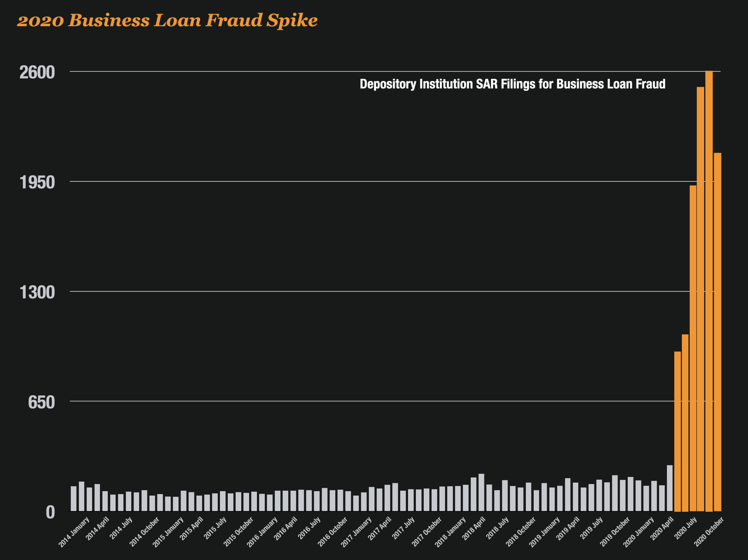748x560 pixels.
Task: Click the y-axis label 1300
Action: 37,293
